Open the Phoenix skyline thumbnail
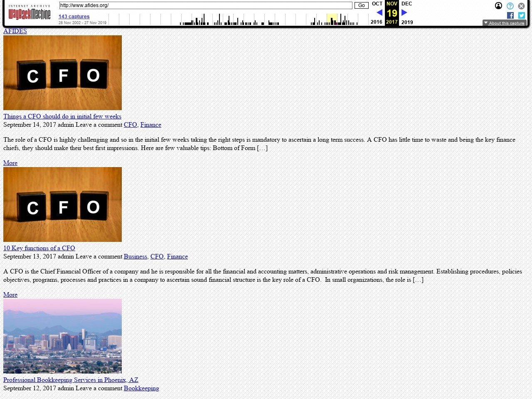Viewport: 532px width, 399px height. point(62,336)
